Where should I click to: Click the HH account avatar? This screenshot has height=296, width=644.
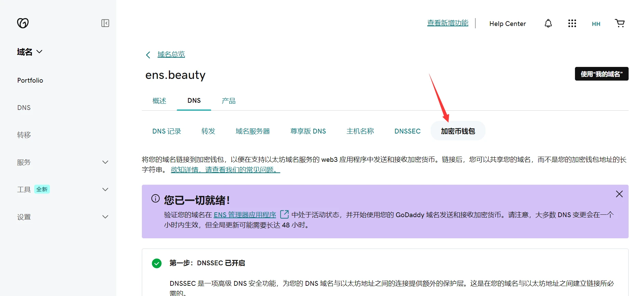coord(596,24)
